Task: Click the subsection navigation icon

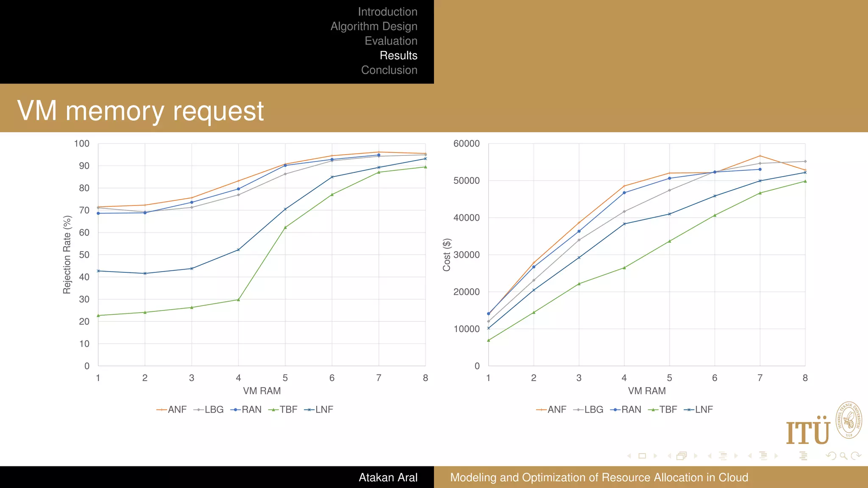Action: point(723,456)
